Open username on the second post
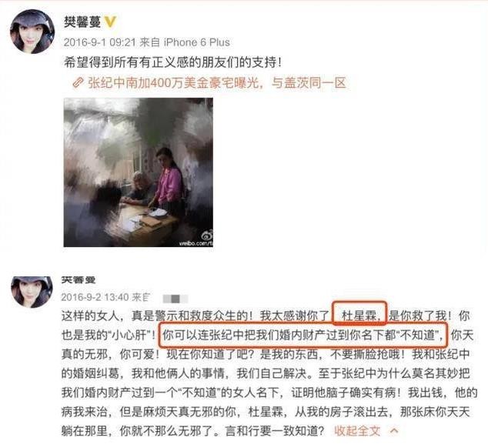This screenshot has width=488, height=448. (x=79, y=280)
